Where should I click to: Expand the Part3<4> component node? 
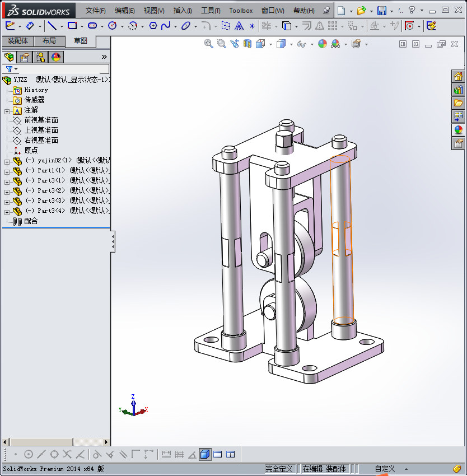coord(7,212)
